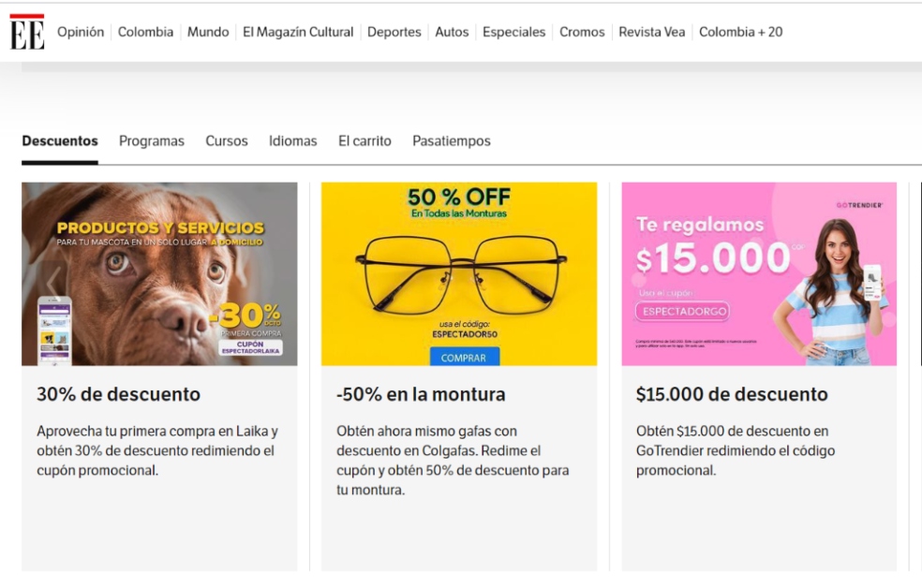Open Revista Vea link
The image size is (922, 588).
tap(651, 32)
